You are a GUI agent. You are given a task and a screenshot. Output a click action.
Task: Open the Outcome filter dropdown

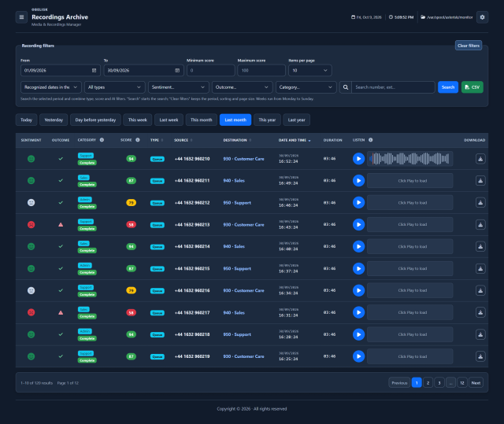click(x=243, y=87)
